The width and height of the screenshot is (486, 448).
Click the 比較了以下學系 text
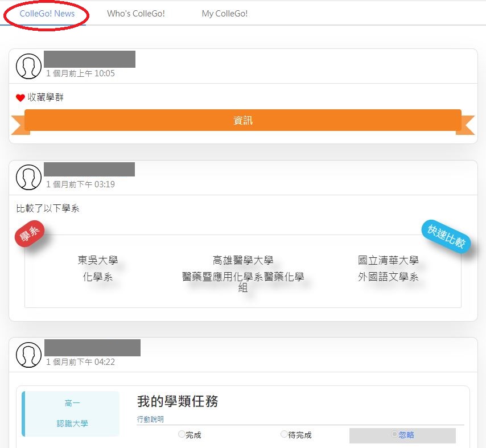(x=48, y=208)
